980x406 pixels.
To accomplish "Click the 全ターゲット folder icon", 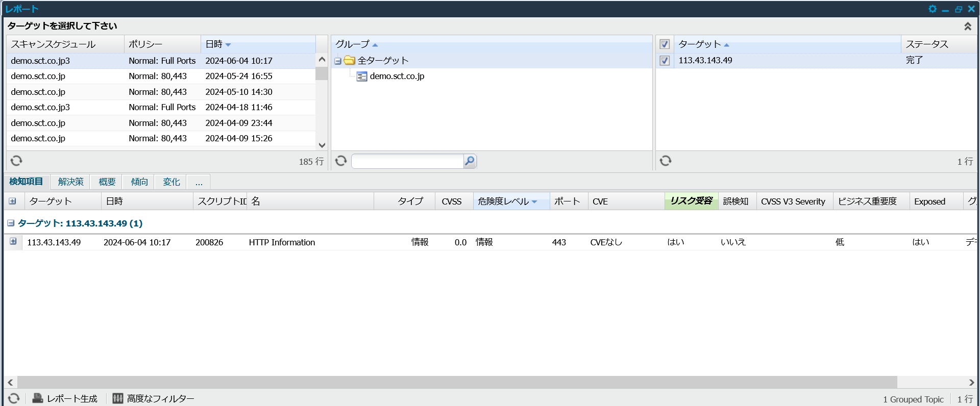I will (350, 60).
